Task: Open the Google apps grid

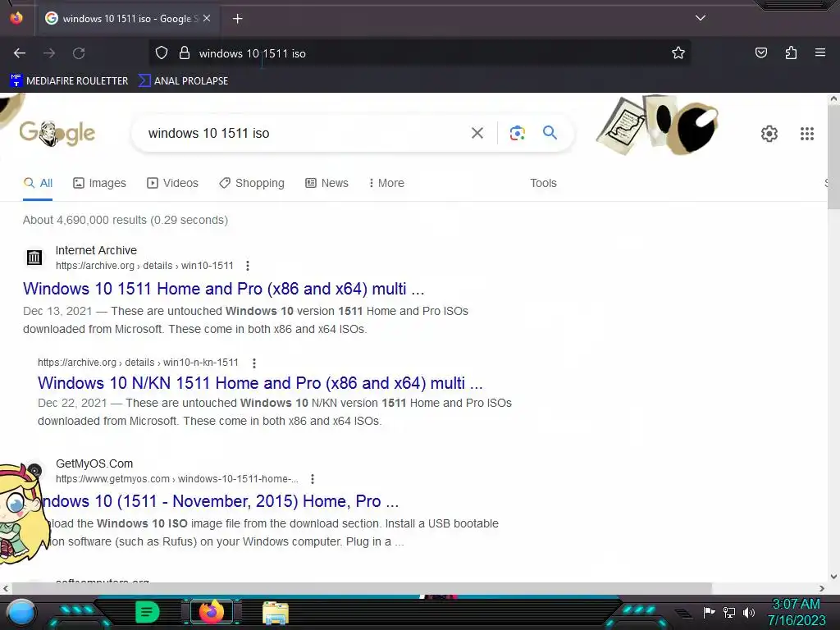Action: [807, 134]
